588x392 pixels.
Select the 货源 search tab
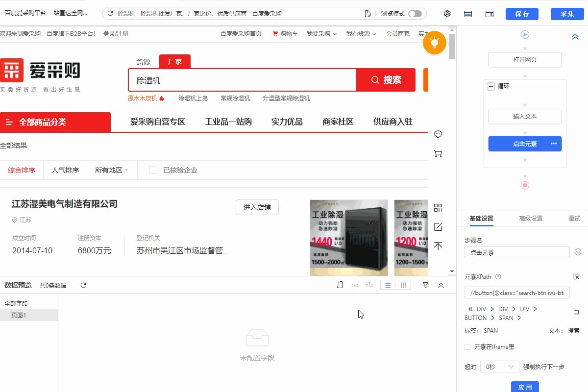[x=144, y=62]
